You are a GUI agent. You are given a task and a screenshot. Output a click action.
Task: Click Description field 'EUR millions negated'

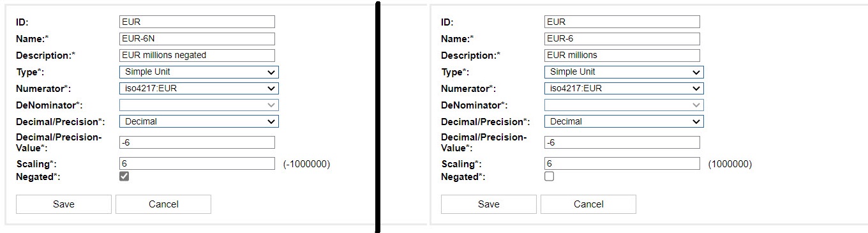point(197,56)
